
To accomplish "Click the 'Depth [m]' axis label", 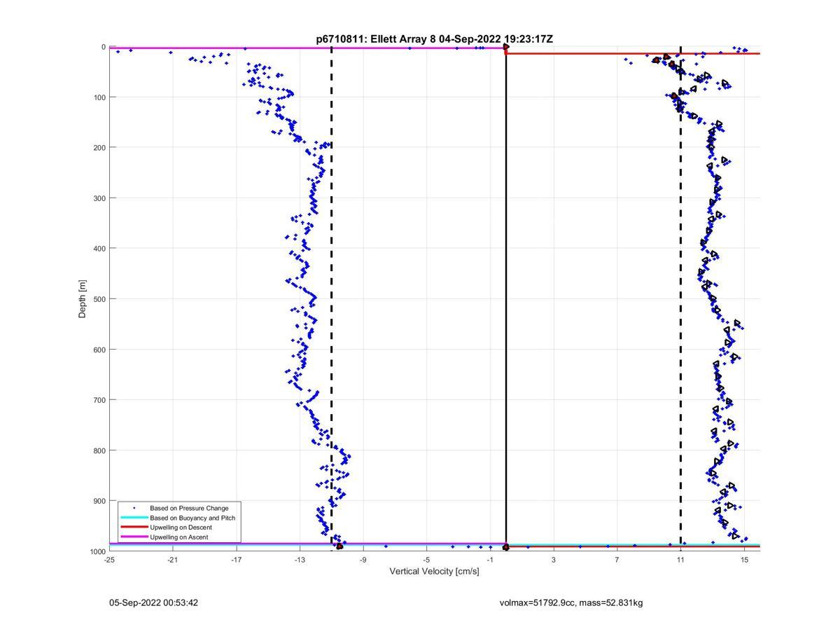I will 83,299.
